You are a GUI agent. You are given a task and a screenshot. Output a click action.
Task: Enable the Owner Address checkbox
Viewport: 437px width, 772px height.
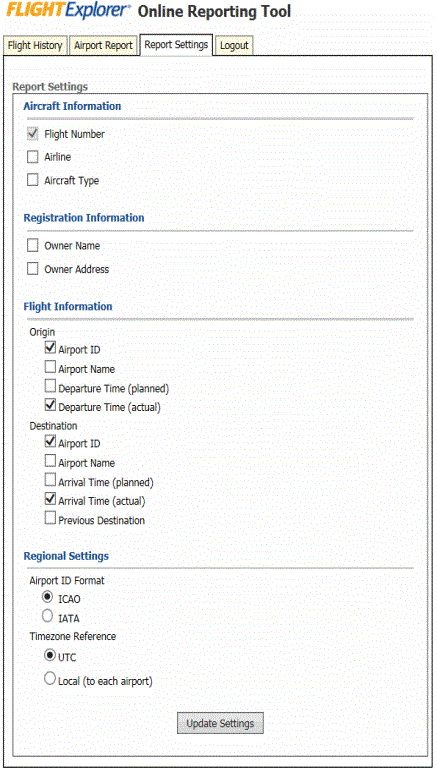coord(32,269)
